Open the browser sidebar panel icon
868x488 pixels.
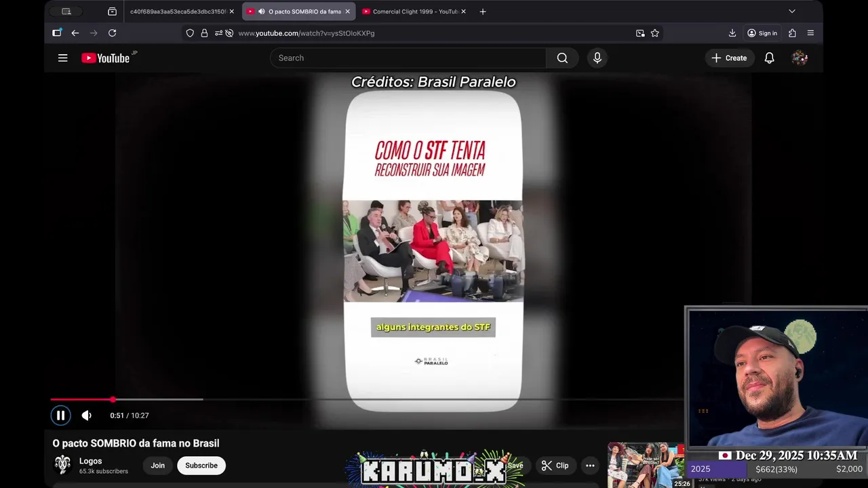[x=57, y=33]
